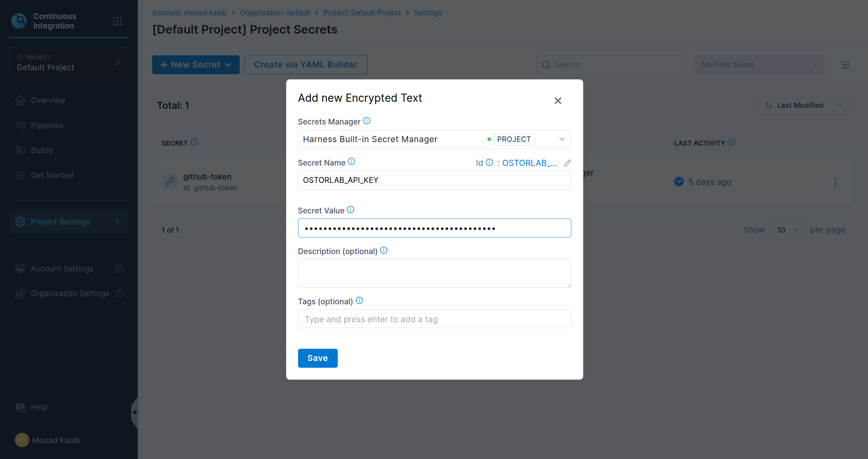Click the Tags input field
Screen dimensions: 868x459
[434, 319]
